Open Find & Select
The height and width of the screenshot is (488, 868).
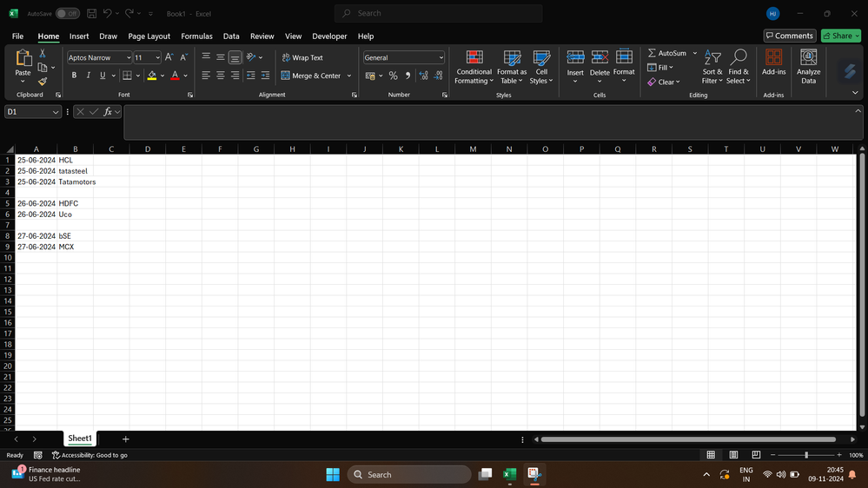[739, 67]
